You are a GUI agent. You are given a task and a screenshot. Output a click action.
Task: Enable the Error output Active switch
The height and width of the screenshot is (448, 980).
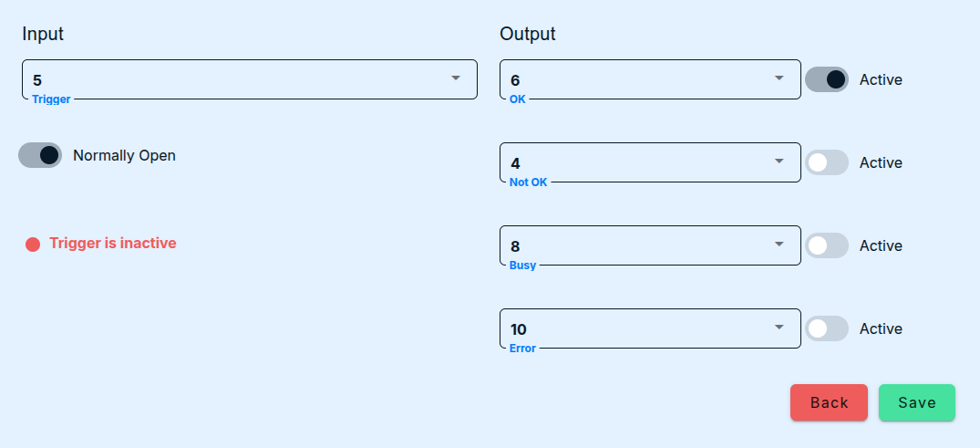(x=827, y=328)
